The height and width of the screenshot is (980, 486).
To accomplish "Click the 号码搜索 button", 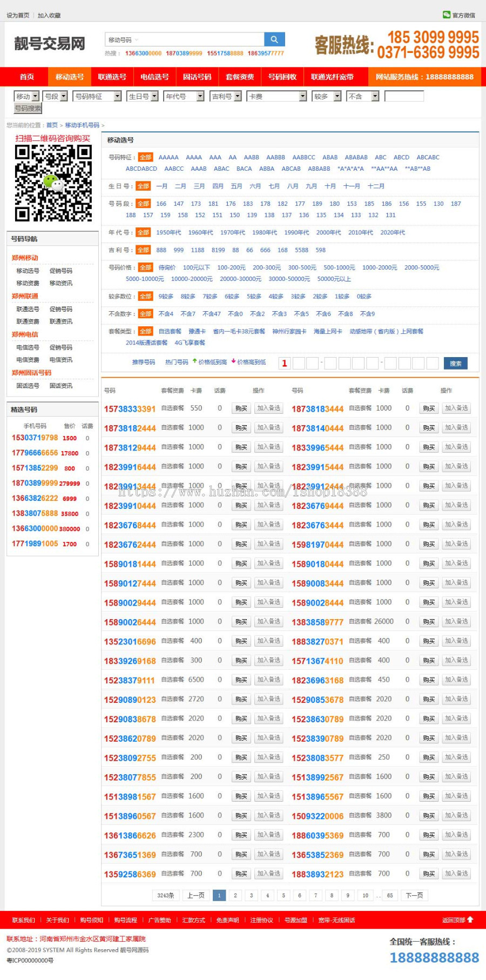I will point(28,109).
